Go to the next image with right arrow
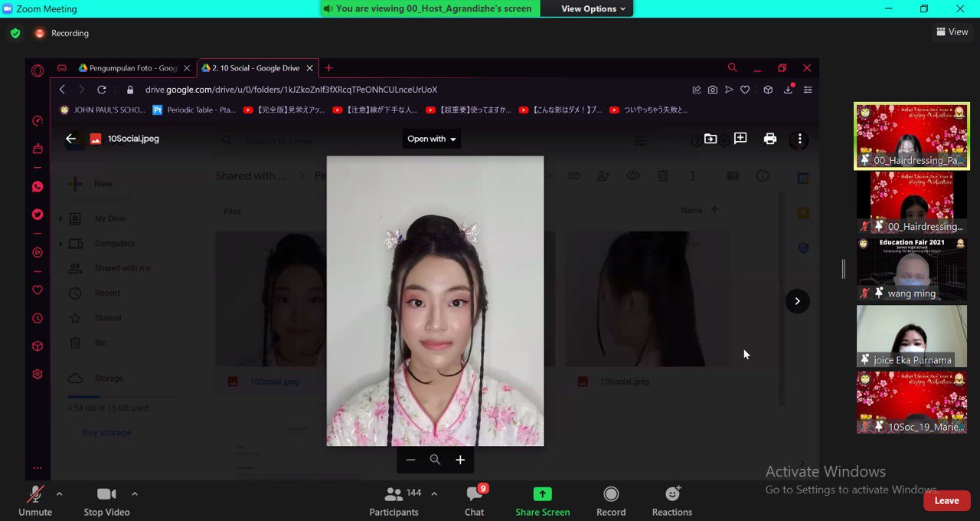This screenshot has height=521, width=980. pos(797,301)
